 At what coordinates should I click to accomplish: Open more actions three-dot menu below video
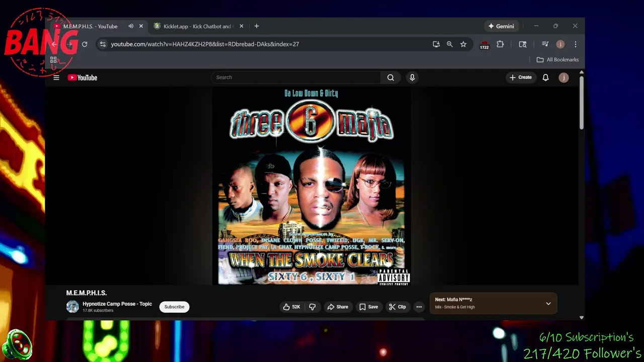(419, 307)
